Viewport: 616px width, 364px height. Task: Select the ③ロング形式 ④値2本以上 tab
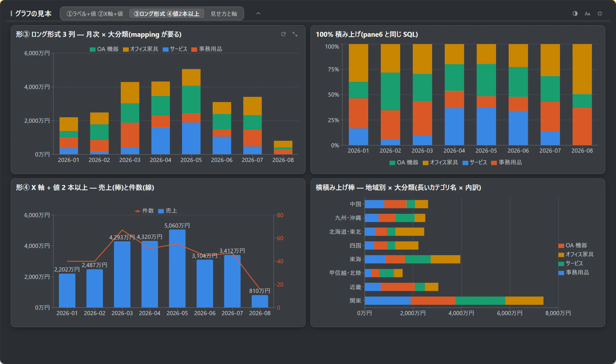point(167,14)
